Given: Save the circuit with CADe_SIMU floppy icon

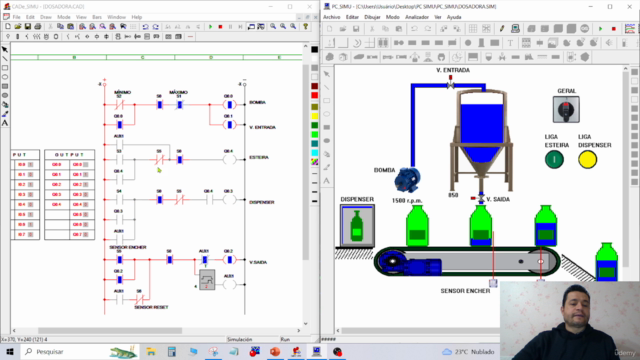Looking at the screenshot, I should (28, 27).
